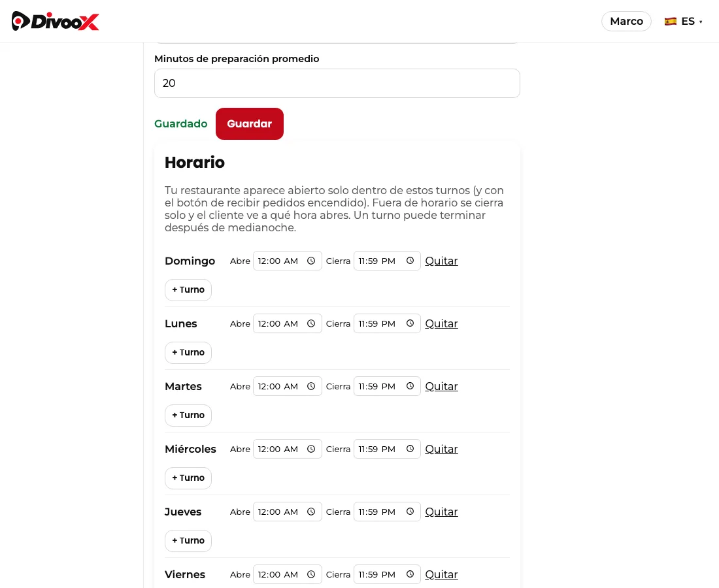The height and width of the screenshot is (588, 719).
Task: Open Miércoles opening time clock picker
Action: click(311, 449)
